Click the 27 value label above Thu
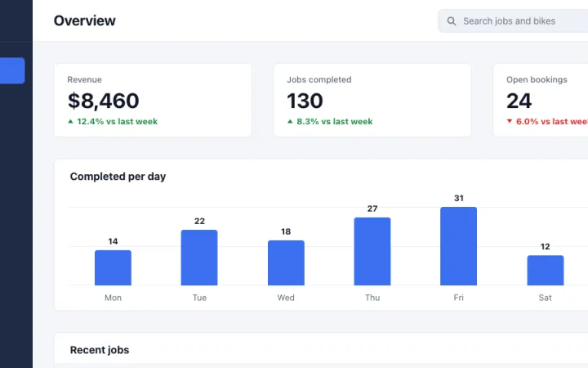Image resolution: width=588 pixels, height=368 pixels. [372, 209]
